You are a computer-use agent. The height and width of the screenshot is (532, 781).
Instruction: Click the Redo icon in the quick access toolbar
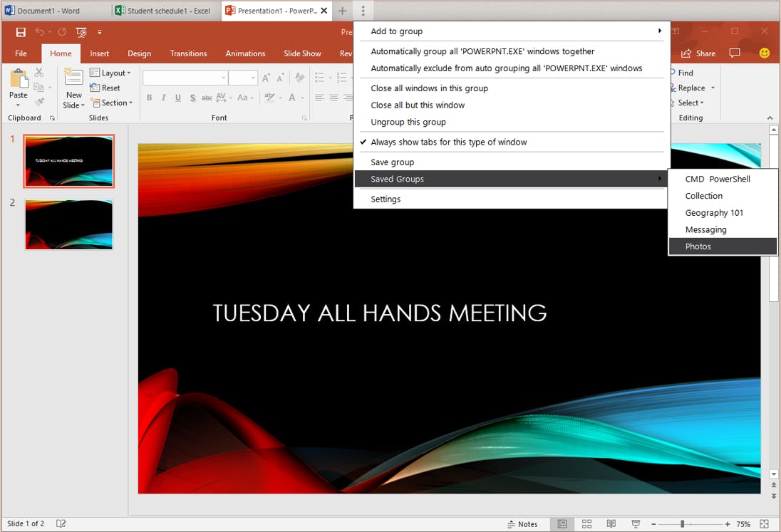pyautogui.click(x=62, y=32)
